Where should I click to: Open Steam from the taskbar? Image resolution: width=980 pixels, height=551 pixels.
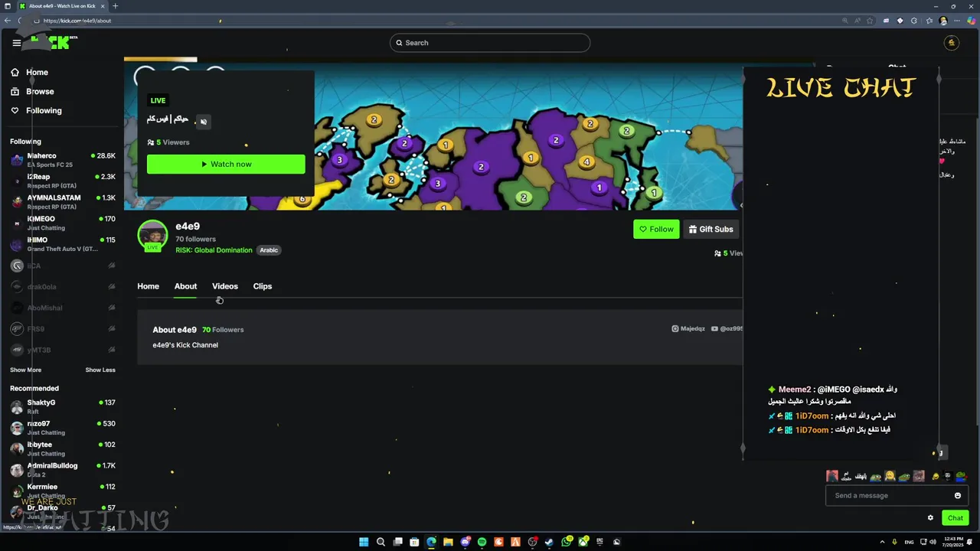point(549,542)
